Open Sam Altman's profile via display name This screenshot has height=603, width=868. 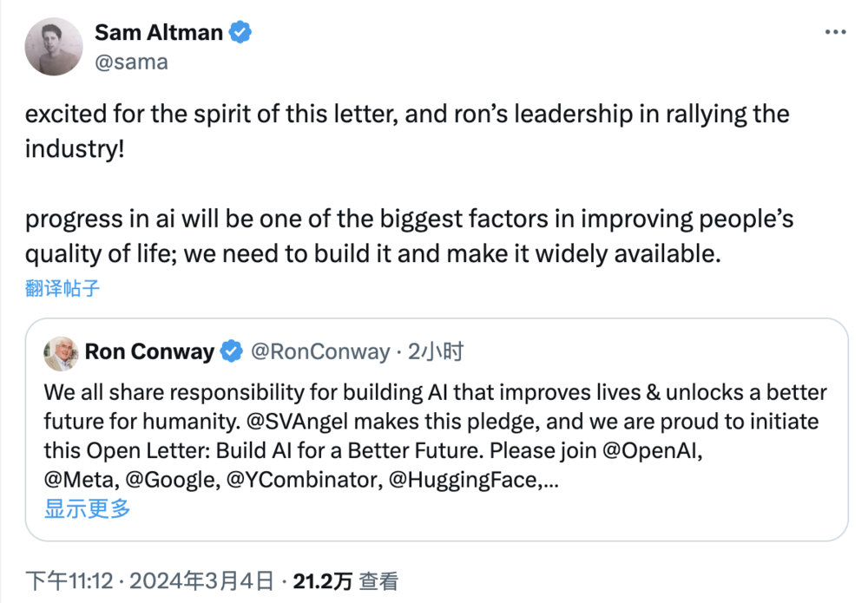[159, 33]
